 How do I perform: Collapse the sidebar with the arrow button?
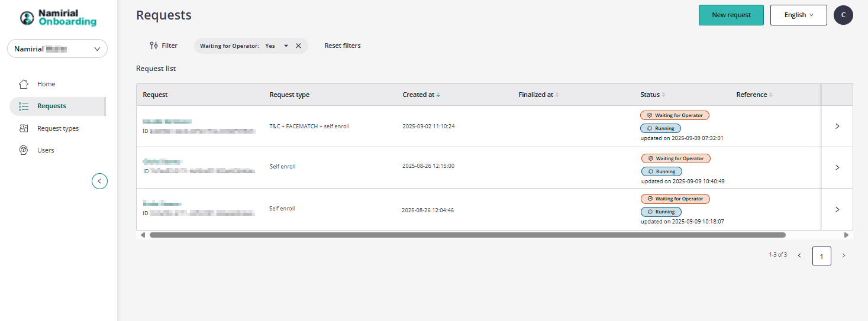click(99, 181)
